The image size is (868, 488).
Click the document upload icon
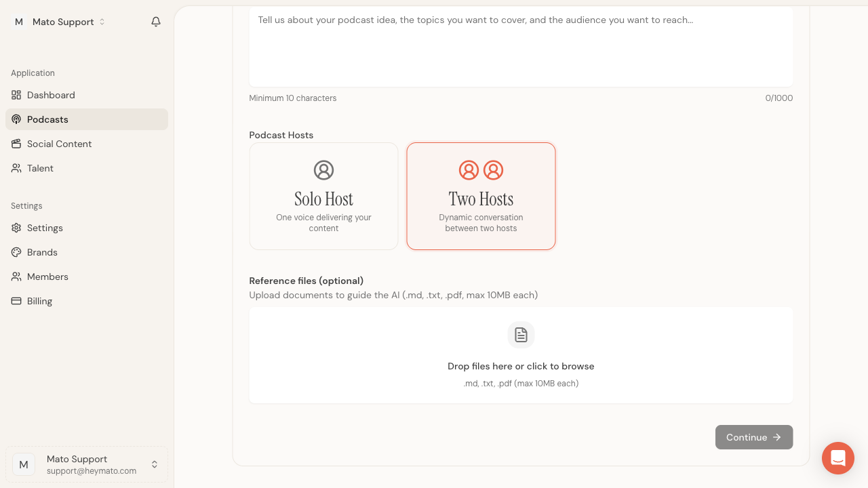pos(521,335)
